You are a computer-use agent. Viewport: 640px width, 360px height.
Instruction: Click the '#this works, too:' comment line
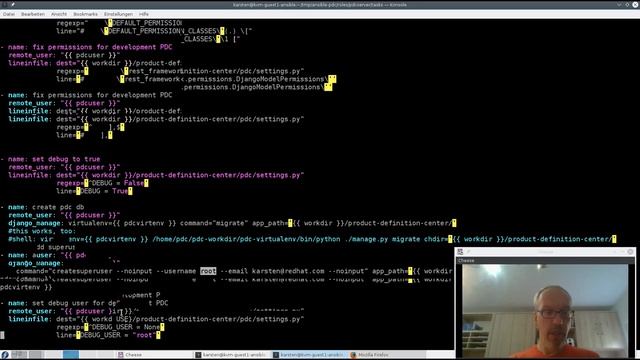[42, 231]
